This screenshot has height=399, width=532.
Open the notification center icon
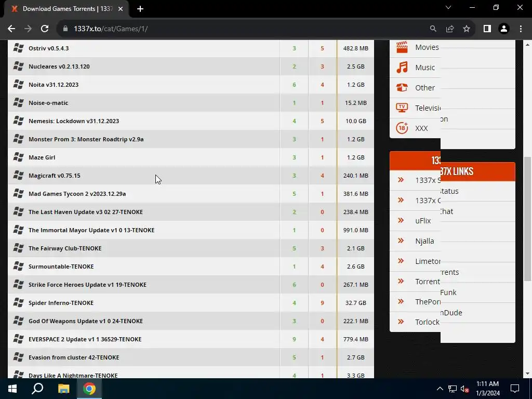tap(515, 389)
